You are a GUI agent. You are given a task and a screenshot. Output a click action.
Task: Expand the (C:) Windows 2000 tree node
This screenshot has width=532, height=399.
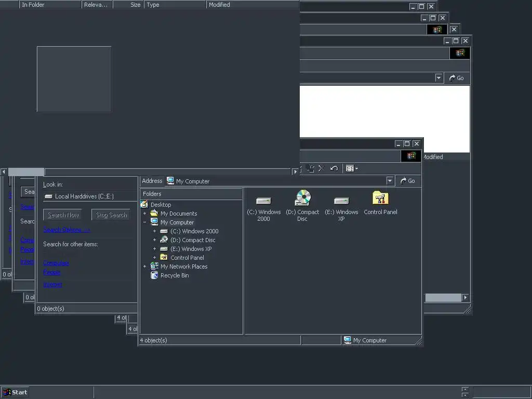(155, 231)
